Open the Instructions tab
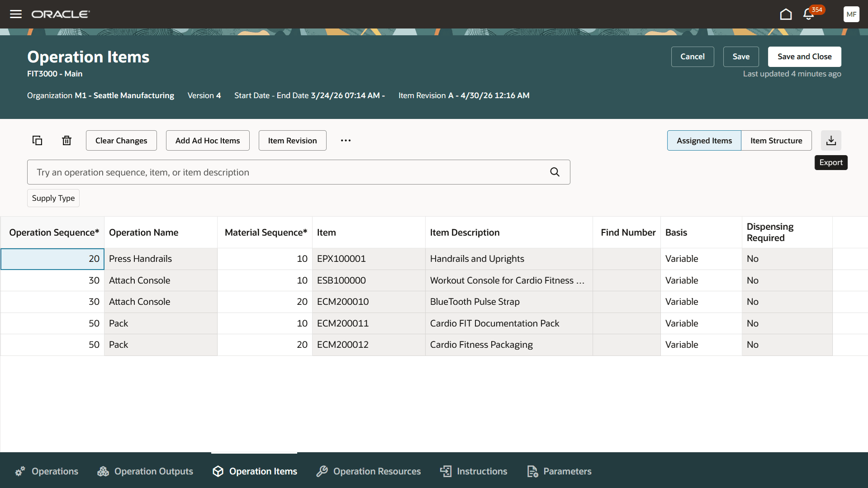The height and width of the screenshot is (488, 868). [x=474, y=471]
